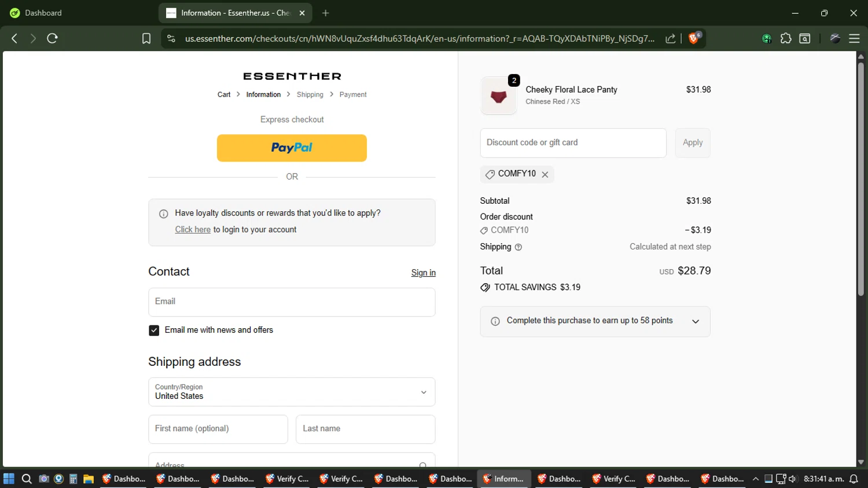Click the search icon in Address field
The width and height of the screenshot is (868, 488).
(x=423, y=465)
